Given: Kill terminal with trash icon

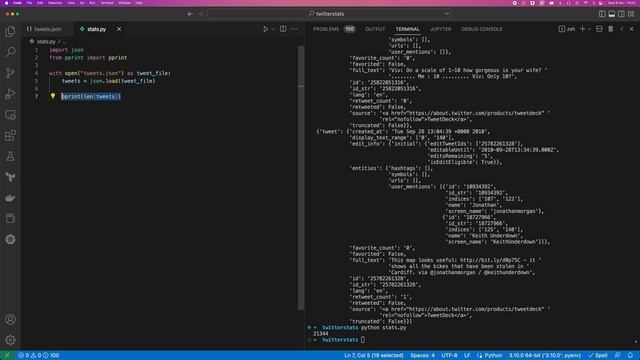Looking at the screenshot, I should pos(611,29).
